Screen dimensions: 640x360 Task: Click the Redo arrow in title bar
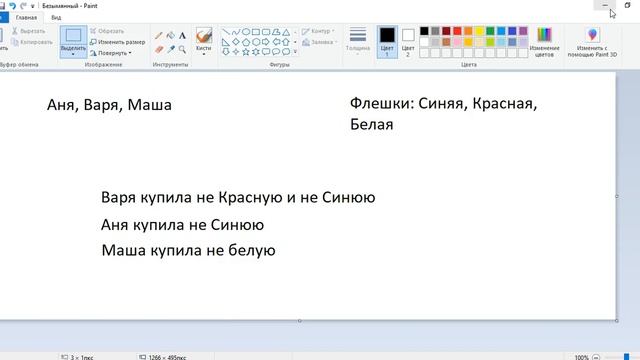click(23, 6)
